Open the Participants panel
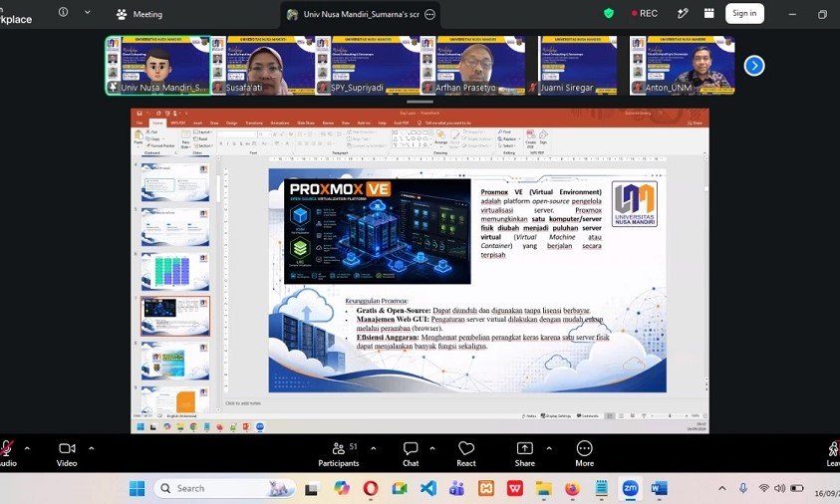 pyautogui.click(x=339, y=453)
